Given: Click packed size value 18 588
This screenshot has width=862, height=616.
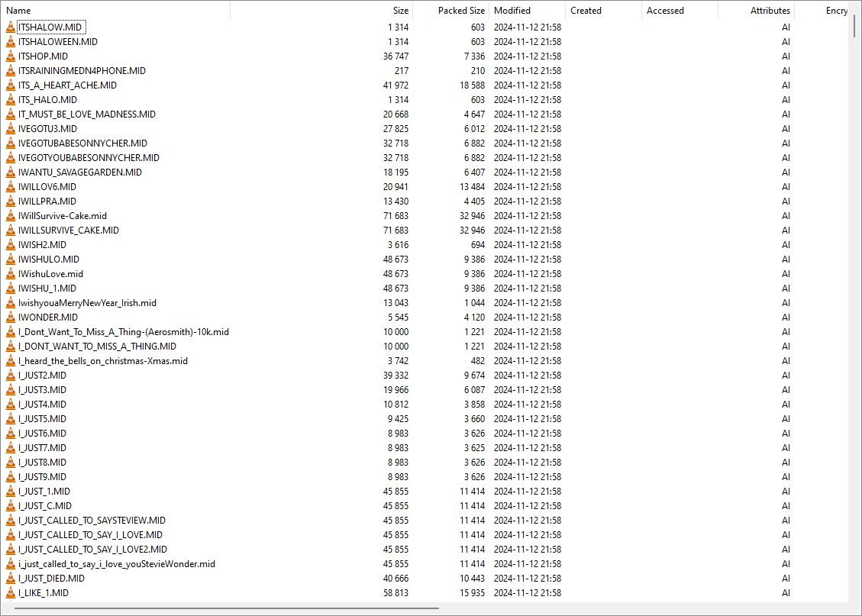Looking at the screenshot, I should pyautogui.click(x=473, y=85).
